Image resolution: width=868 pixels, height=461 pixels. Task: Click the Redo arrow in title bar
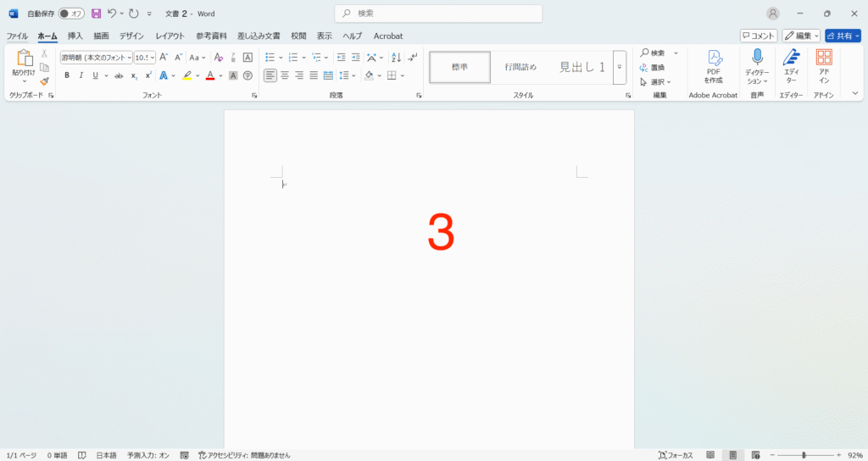pos(133,14)
